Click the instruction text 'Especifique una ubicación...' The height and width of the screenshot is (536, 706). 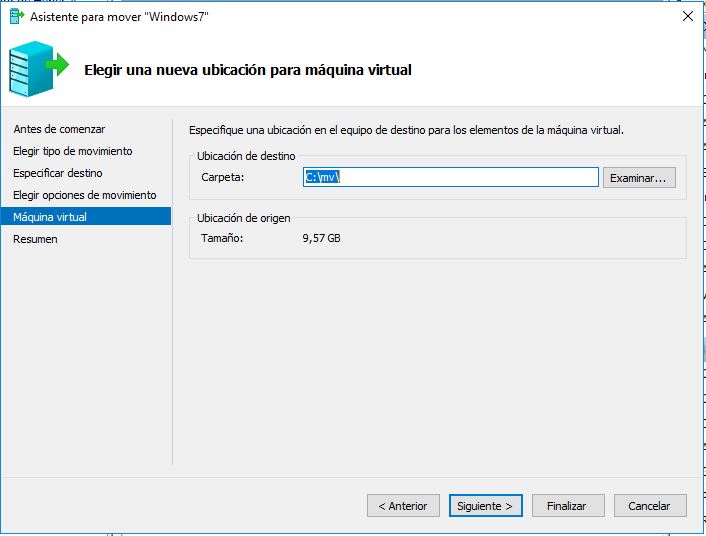(406, 130)
